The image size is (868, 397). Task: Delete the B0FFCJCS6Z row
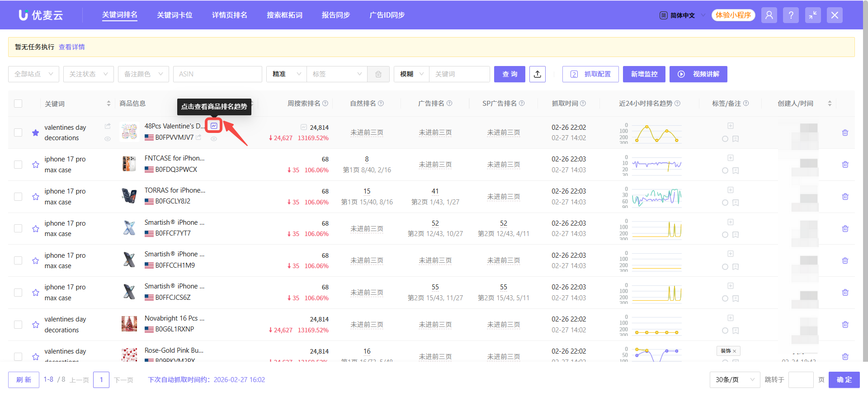point(845,293)
